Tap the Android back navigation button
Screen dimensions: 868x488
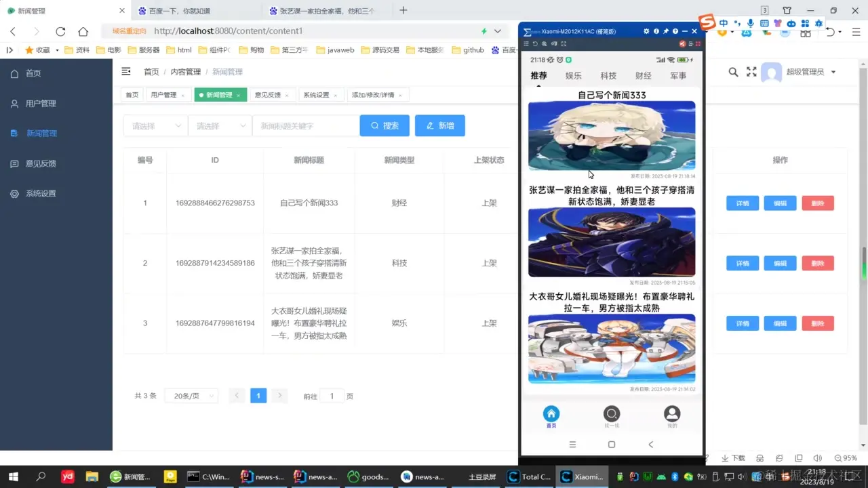click(x=651, y=445)
